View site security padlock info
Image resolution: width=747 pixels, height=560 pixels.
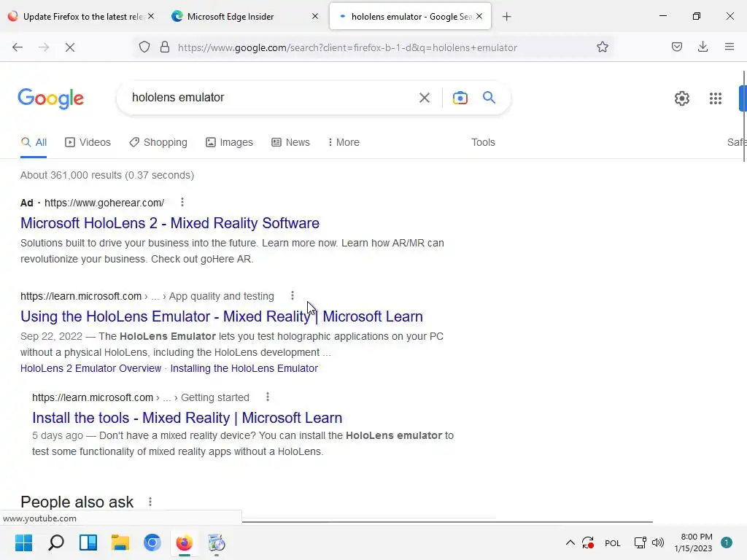click(165, 47)
